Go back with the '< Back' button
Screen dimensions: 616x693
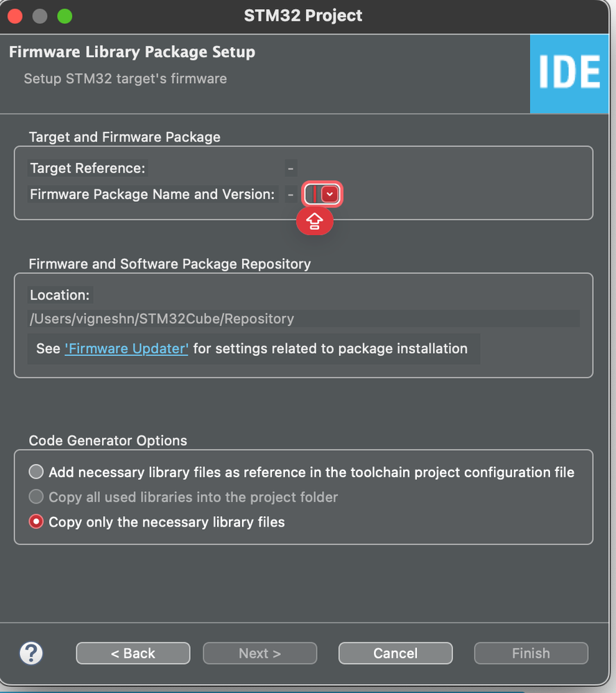click(133, 653)
